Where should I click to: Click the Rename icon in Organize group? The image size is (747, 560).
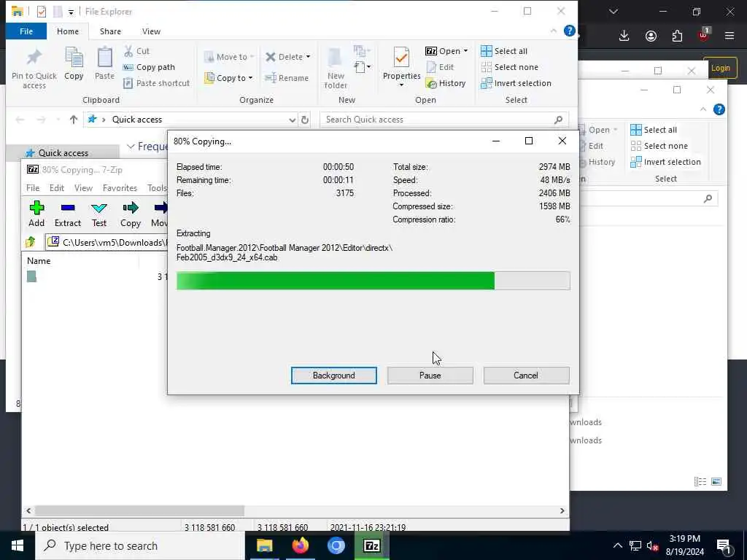click(x=271, y=77)
